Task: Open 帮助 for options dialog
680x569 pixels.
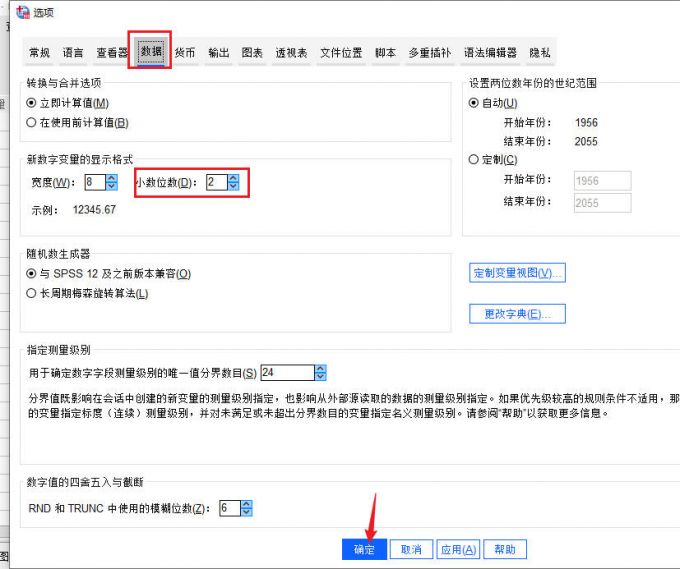Action: point(505,549)
